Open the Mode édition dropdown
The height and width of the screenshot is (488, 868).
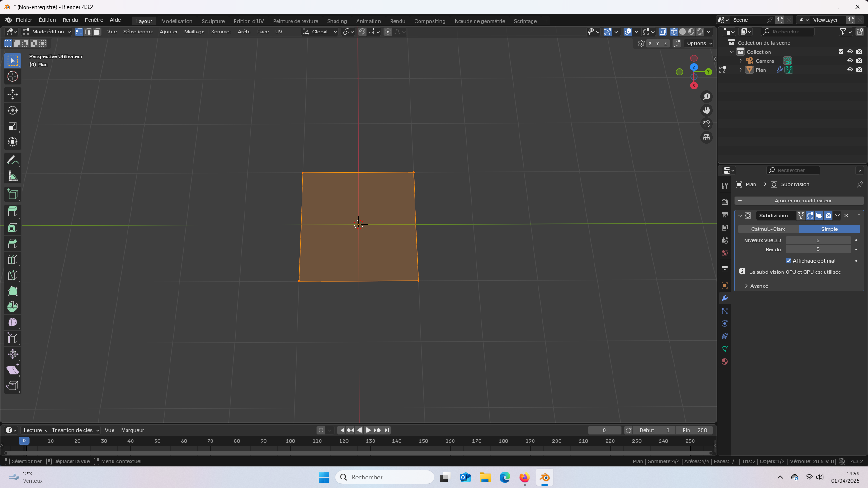(47, 32)
